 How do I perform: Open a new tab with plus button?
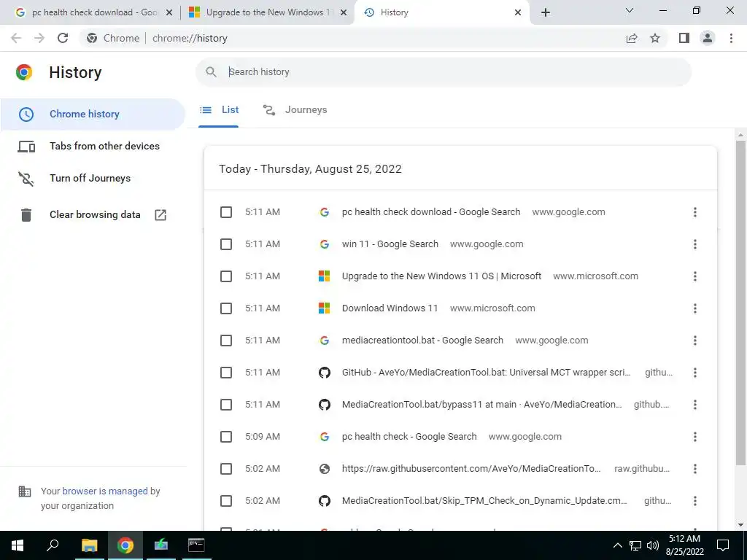click(x=546, y=12)
